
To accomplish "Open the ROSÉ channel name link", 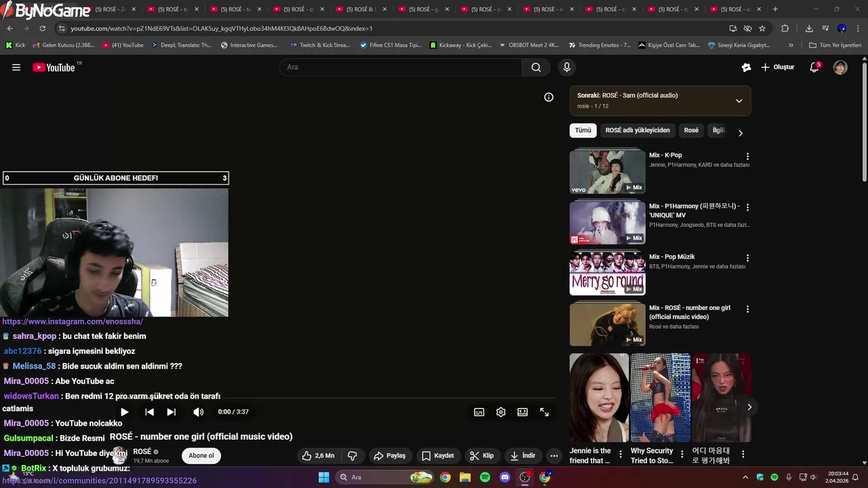I will [x=142, y=451].
